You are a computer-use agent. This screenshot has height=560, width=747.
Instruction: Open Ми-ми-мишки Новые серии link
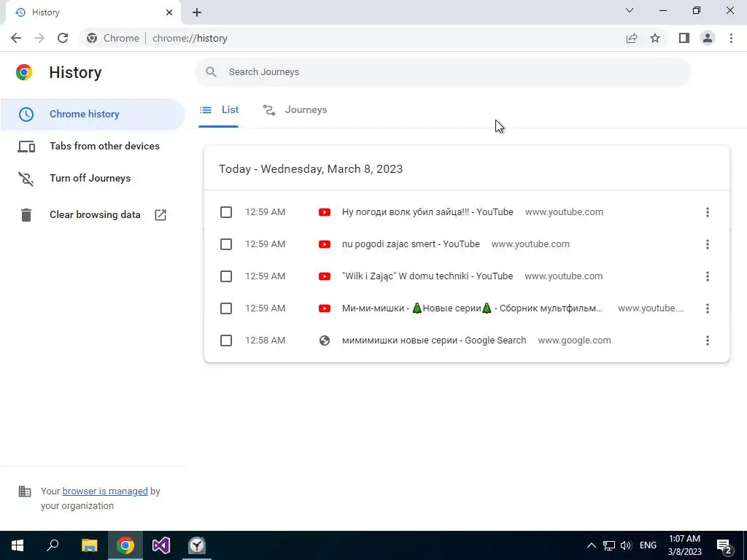[472, 308]
